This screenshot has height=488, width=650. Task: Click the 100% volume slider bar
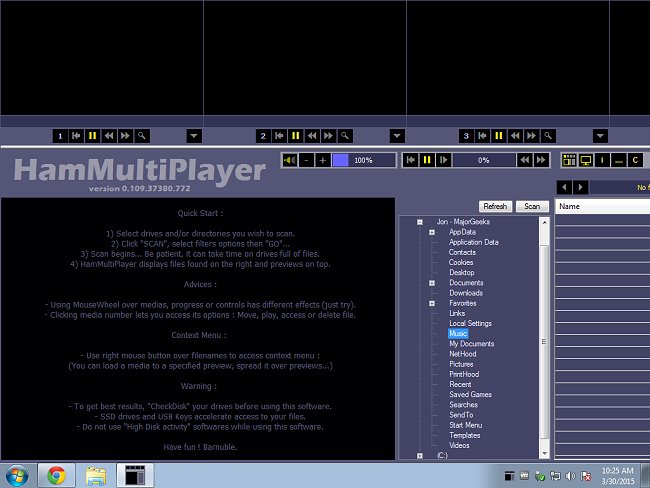364,160
